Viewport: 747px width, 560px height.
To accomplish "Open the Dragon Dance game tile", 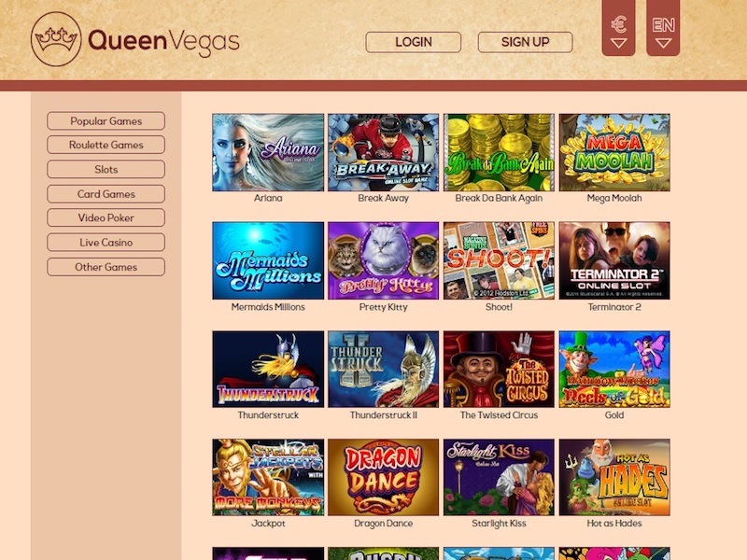I will click(x=384, y=477).
